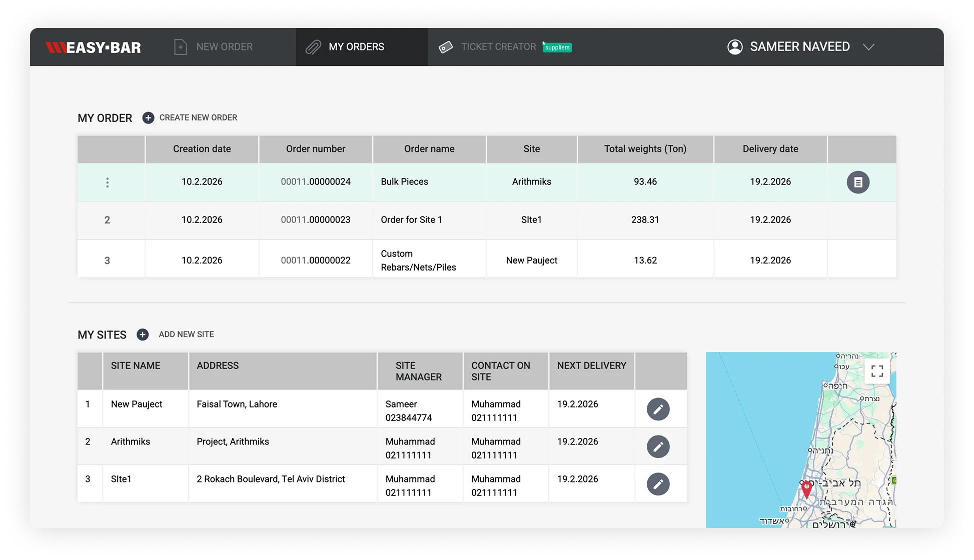This screenshot has height=560, width=974.
Task: Click Create New Order link
Action: (x=198, y=118)
